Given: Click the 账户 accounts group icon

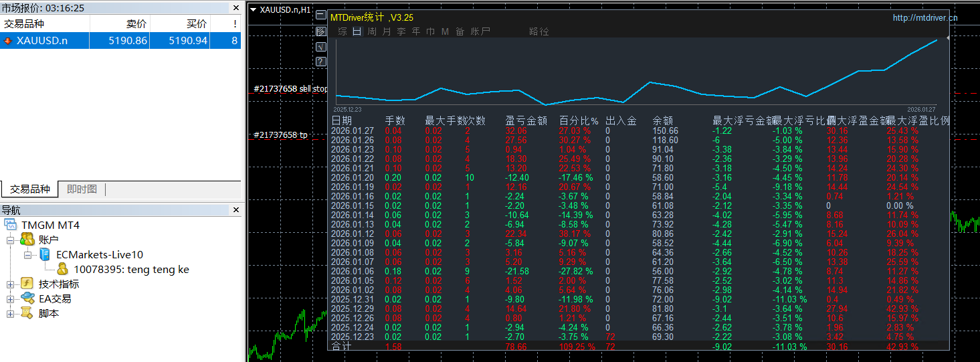Looking at the screenshot, I should 27,240.
